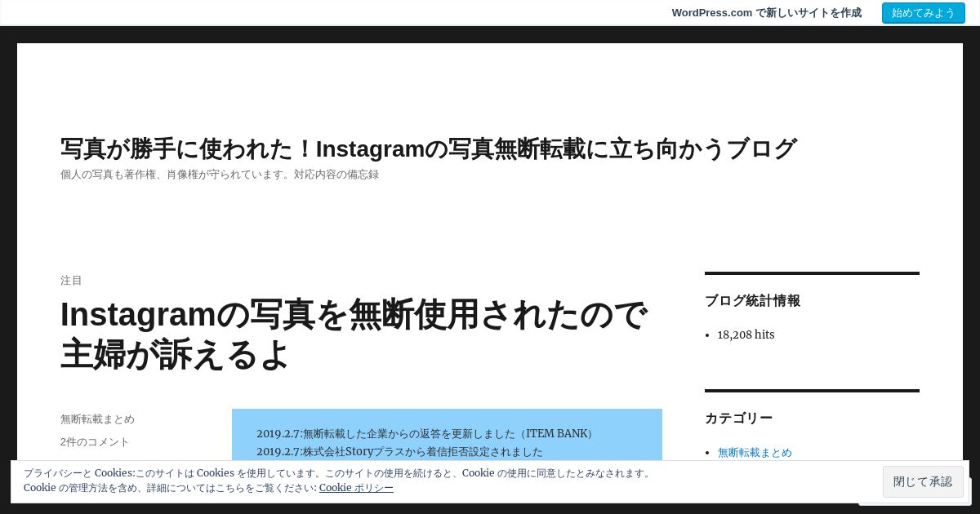Click the update line mentioning ITEM BANK
Image resolution: width=980 pixels, height=514 pixels.
pyautogui.click(x=427, y=434)
